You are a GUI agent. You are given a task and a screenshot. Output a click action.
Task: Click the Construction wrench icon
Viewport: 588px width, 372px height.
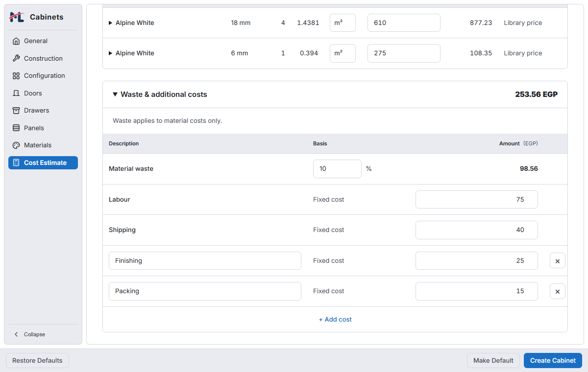(x=16, y=58)
